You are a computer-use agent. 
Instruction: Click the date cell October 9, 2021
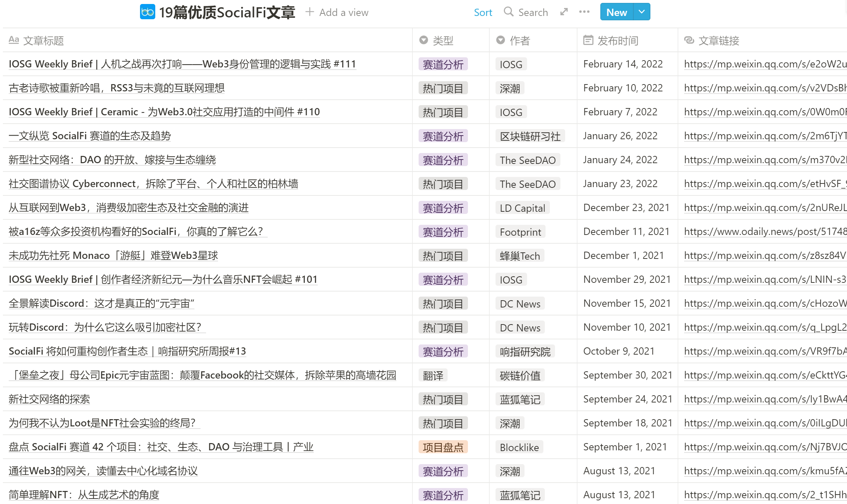(618, 351)
